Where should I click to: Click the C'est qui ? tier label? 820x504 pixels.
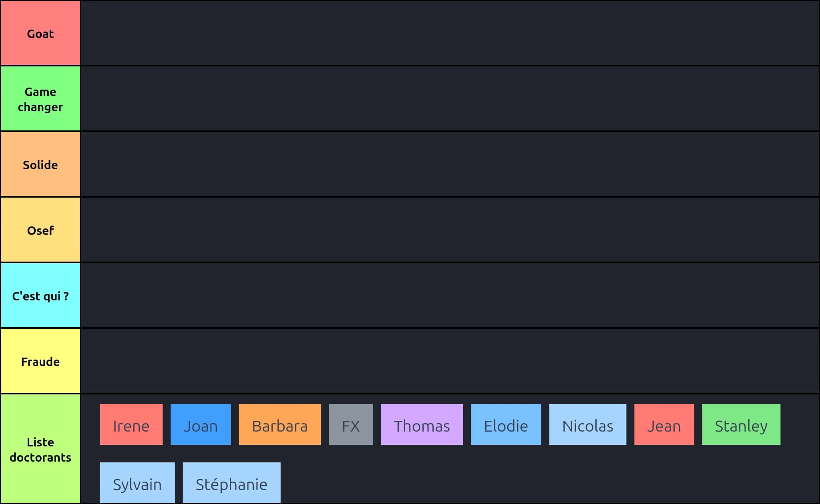[40, 296]
